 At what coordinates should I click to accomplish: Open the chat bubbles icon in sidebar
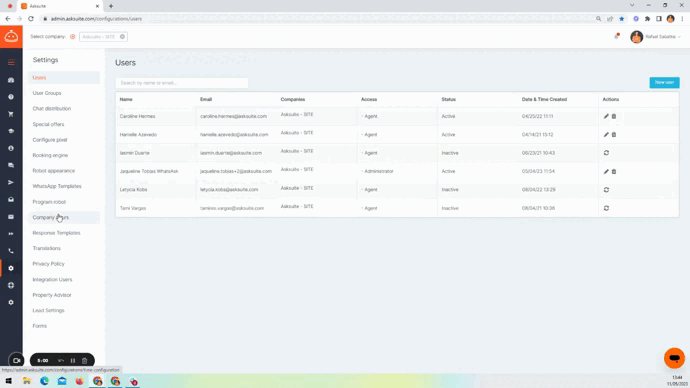coord(11,165)
